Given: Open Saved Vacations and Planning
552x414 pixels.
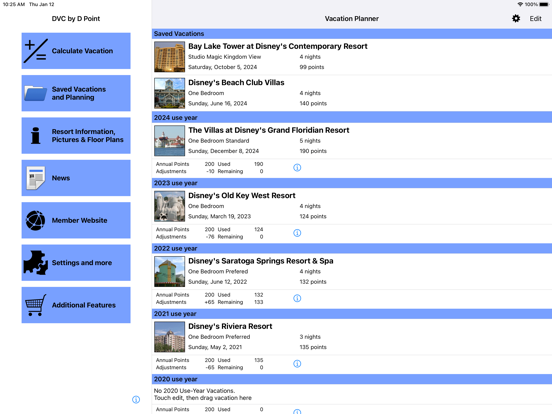Looking at the screenshot, I should 76,93.
